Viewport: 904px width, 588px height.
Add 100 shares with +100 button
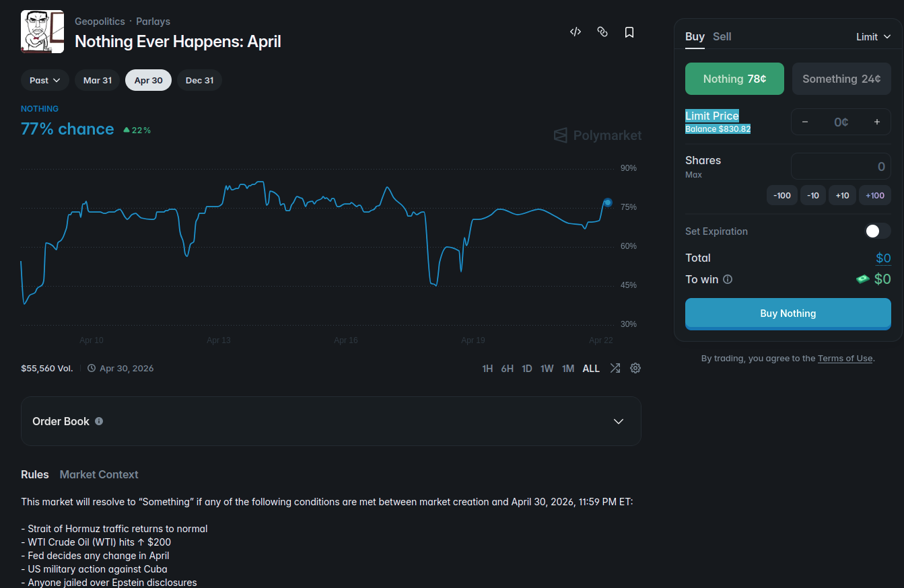875,195
